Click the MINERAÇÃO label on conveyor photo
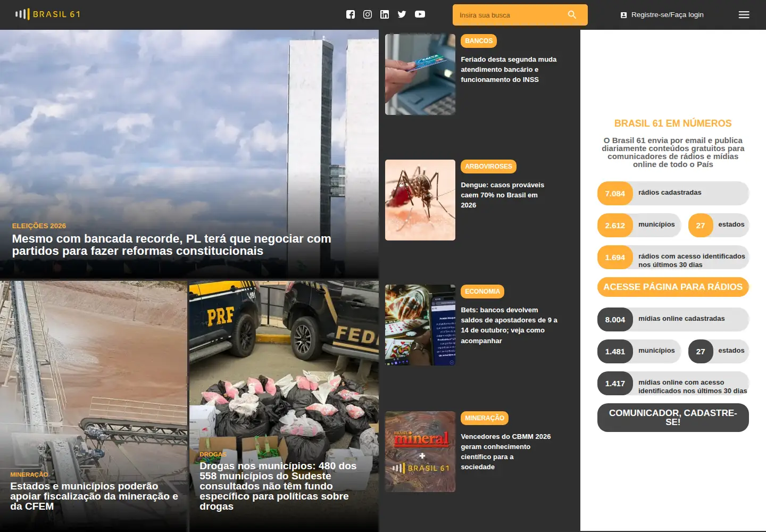This screenshot has width=766, height=532. (x=29, y=475)
